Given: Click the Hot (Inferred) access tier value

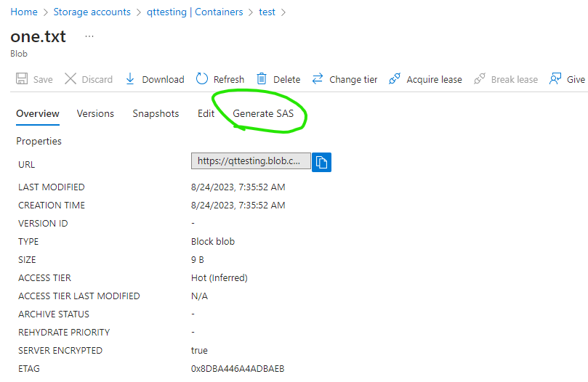Looking at the screenshot, I should tap(220, 277).
